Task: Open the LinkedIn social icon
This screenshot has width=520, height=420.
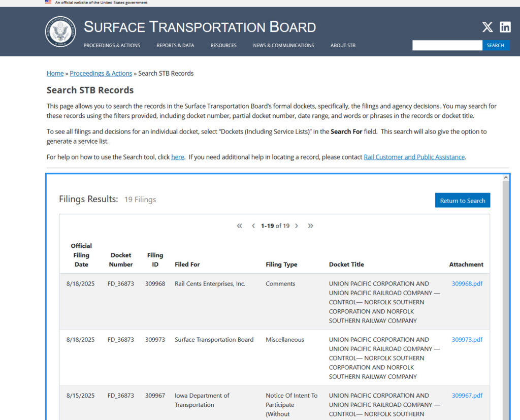Action: click(x=505, y=27)
